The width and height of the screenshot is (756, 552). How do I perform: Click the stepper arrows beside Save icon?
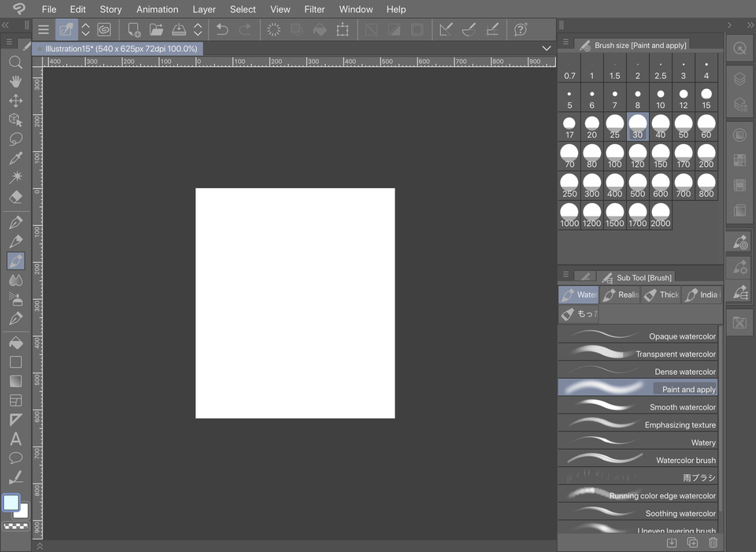[198, 29]
